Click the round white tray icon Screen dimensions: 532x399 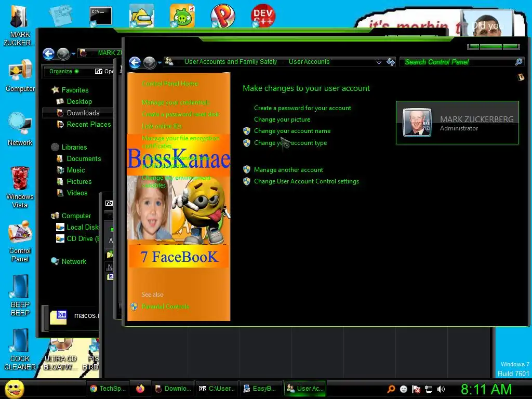403,389
